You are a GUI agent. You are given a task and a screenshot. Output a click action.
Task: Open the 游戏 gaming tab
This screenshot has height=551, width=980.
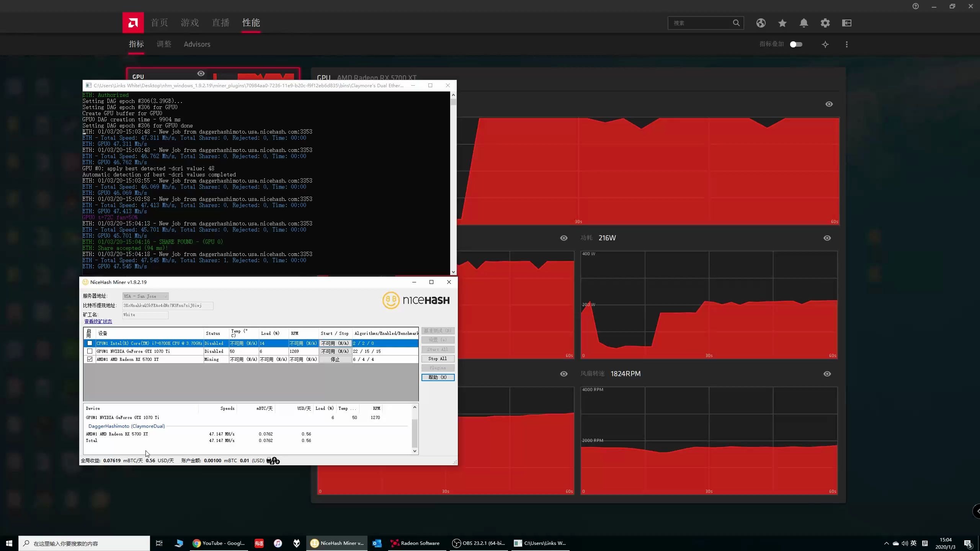190,23
